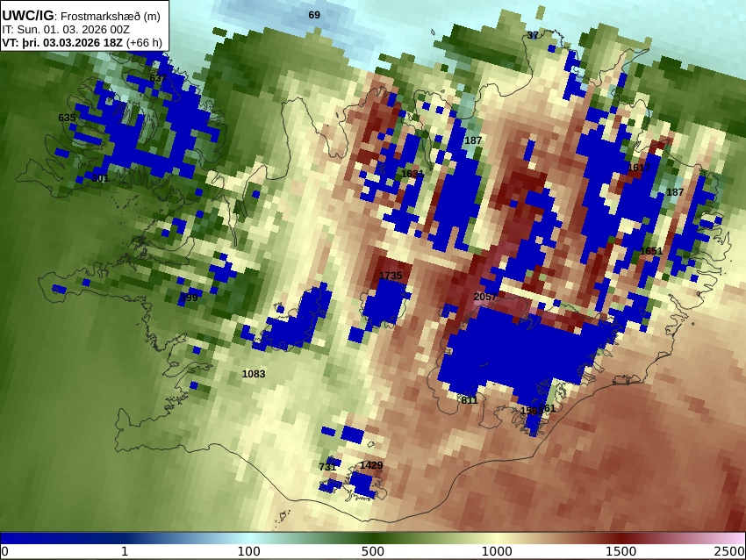The height and width of the screenshot is (560, 746).
Task: Click the 2057 peak value label
Action: click(x=485, y=297)
